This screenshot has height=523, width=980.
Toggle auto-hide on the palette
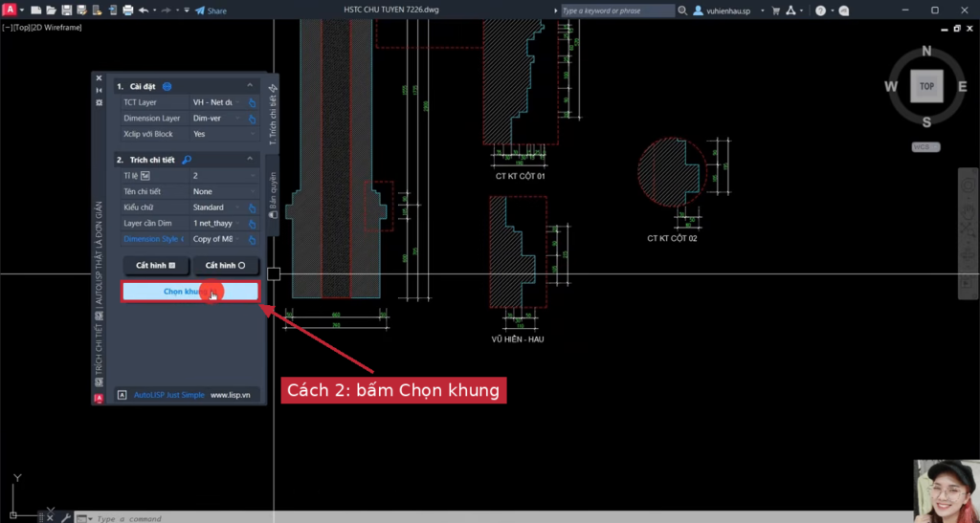(99, 91)
